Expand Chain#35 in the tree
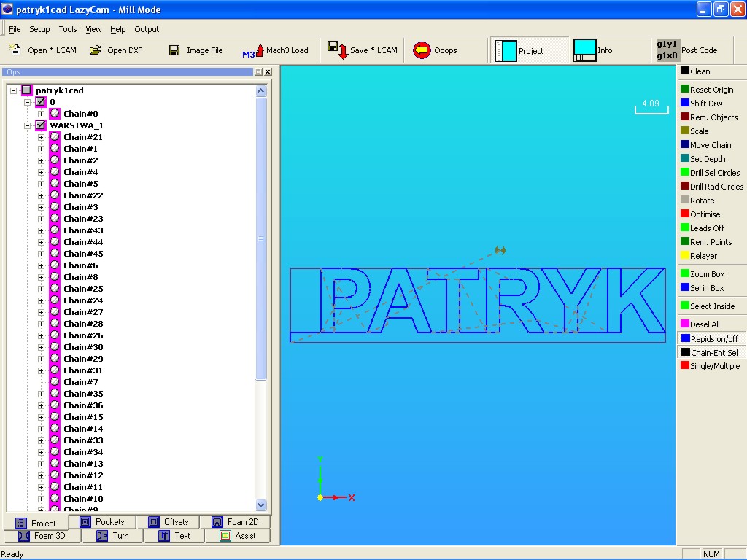Screen dimensions: 747x560 point(41,394)
